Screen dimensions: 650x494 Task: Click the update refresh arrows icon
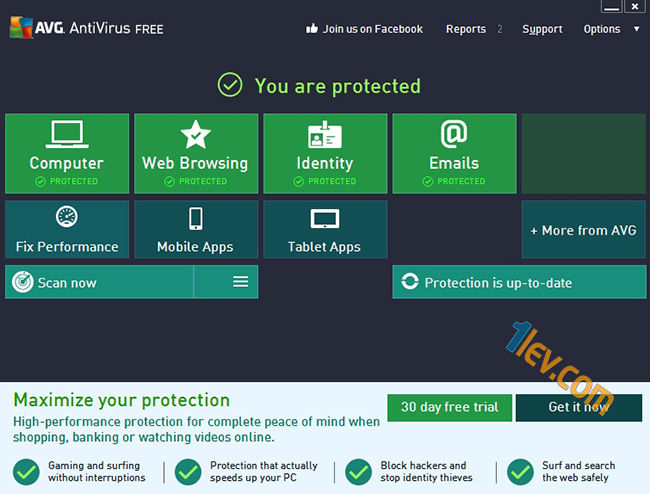point(410,281)
